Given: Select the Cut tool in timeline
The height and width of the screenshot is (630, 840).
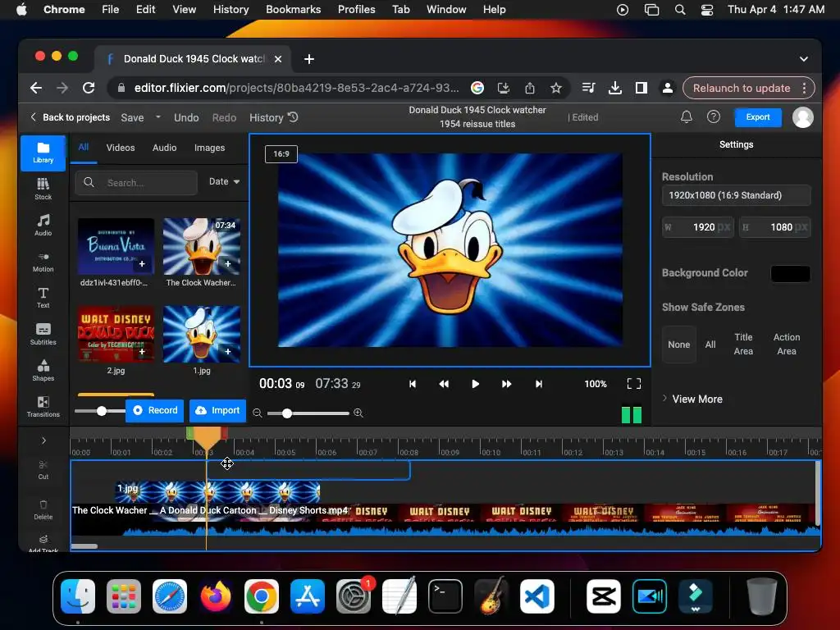Looking at the screenshot, I should pos(43,469).
